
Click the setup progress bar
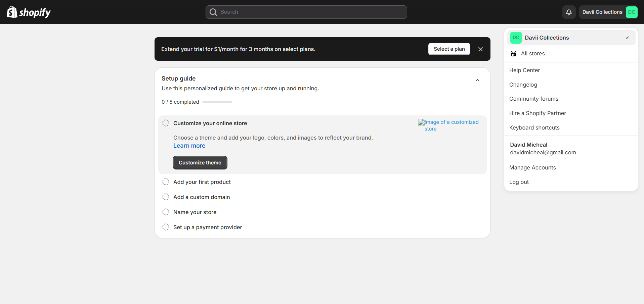pyautogui.click(x=217, y=102)
